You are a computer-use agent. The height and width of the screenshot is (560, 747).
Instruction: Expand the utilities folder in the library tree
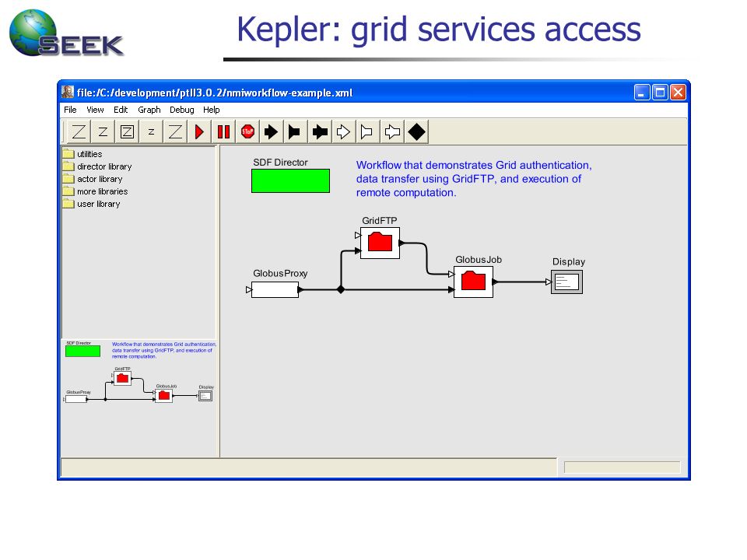(x=82, y=154)
